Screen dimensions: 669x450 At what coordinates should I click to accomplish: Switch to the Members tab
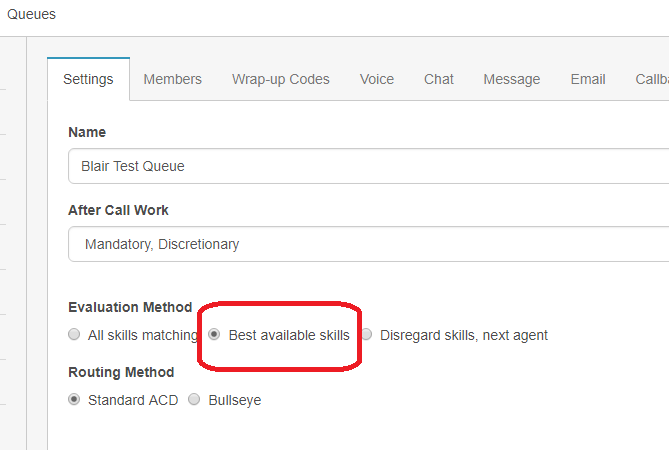pyautogui.click(x=172, y=79)
